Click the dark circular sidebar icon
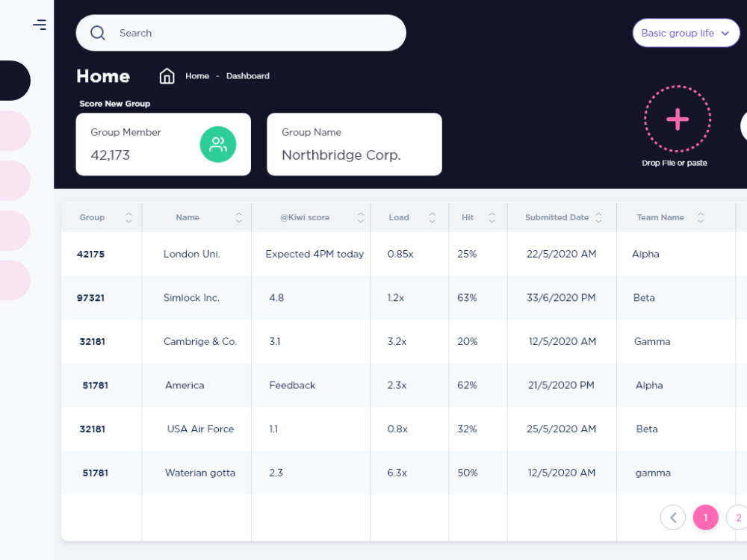The image size is (747, 560). tap(10, 81)
